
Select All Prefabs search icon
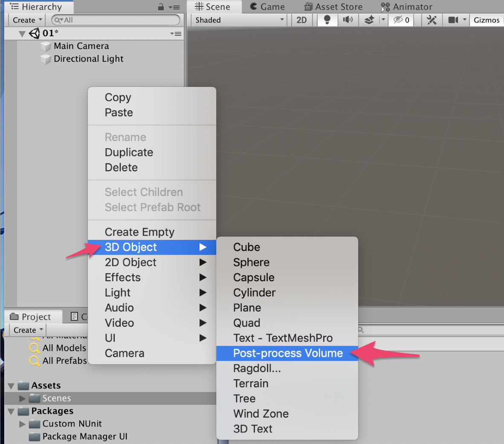(x=34, y=361)
